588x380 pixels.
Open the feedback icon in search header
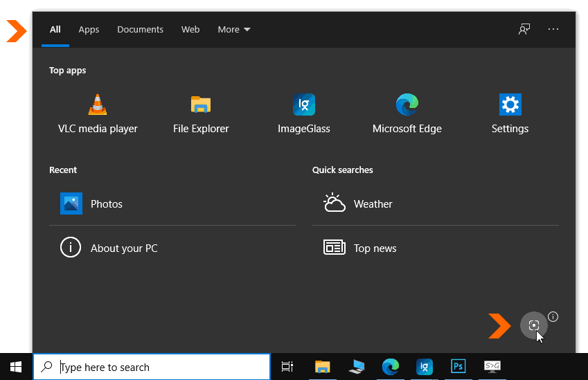pyautogui.click(x=524, y=29)
